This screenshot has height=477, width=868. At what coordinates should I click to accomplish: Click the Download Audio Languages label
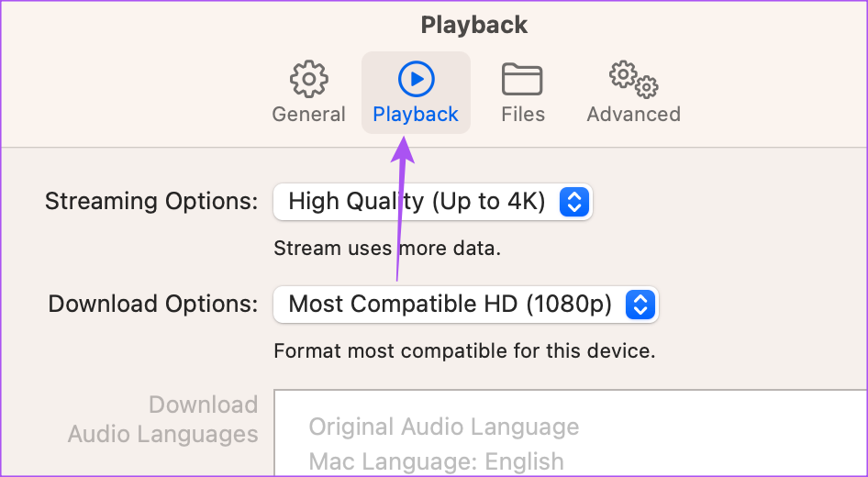click(x=162, y=419)
